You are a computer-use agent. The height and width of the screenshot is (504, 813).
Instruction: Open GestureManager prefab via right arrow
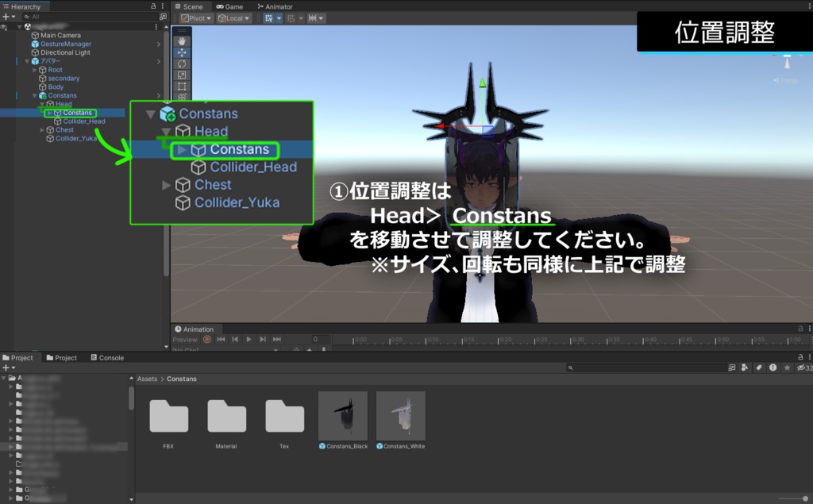(158, 44)
